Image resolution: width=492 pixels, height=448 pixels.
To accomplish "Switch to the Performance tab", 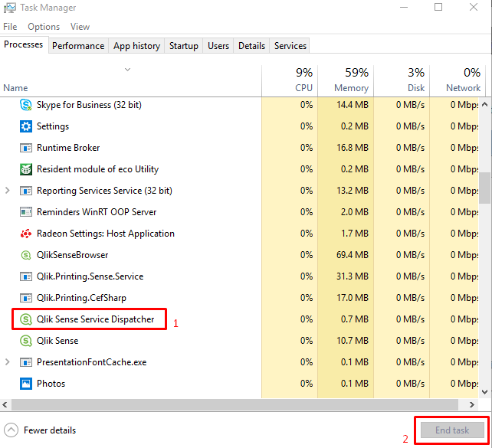I will [x=78, y=46].
